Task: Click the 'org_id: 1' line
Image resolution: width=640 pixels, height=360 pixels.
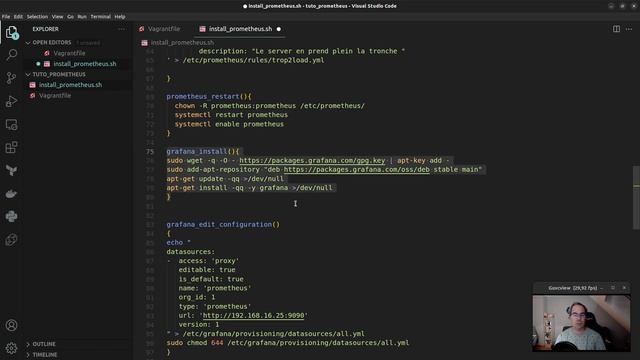Action: click(197, 297)
